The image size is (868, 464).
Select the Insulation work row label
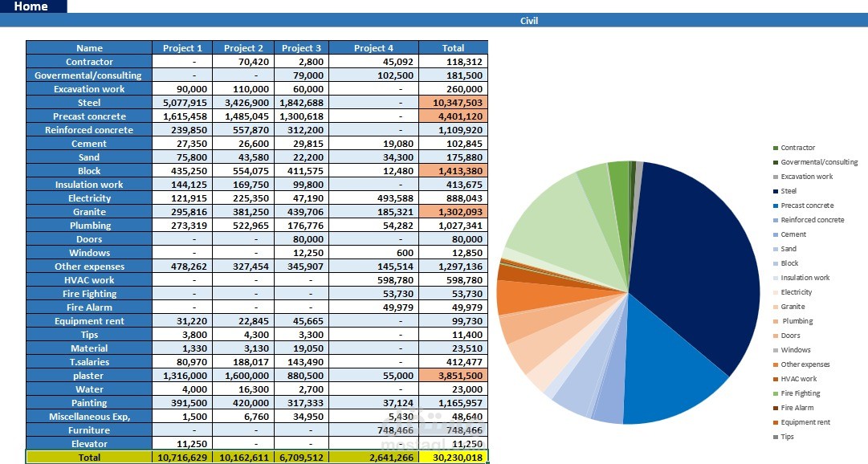click(x=89, y=185)
